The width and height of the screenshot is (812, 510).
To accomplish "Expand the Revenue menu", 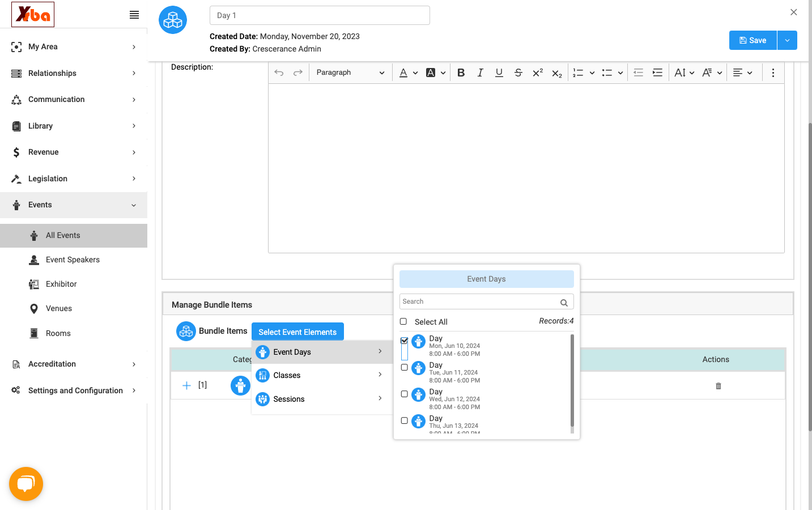I will point(74,152).
